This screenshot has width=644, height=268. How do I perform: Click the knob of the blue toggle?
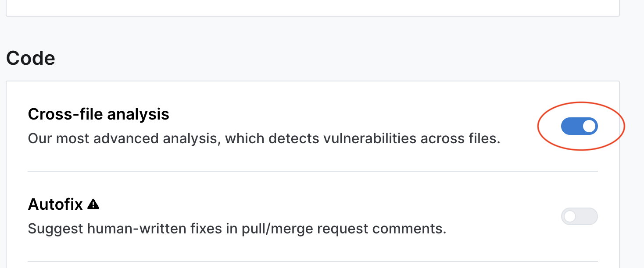click(590, 126)
